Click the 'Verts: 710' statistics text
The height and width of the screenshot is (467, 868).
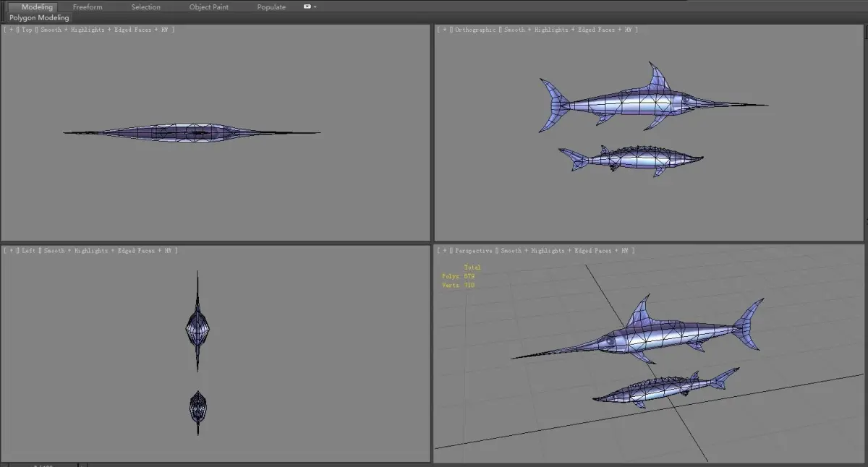click(x=458, y=286)
